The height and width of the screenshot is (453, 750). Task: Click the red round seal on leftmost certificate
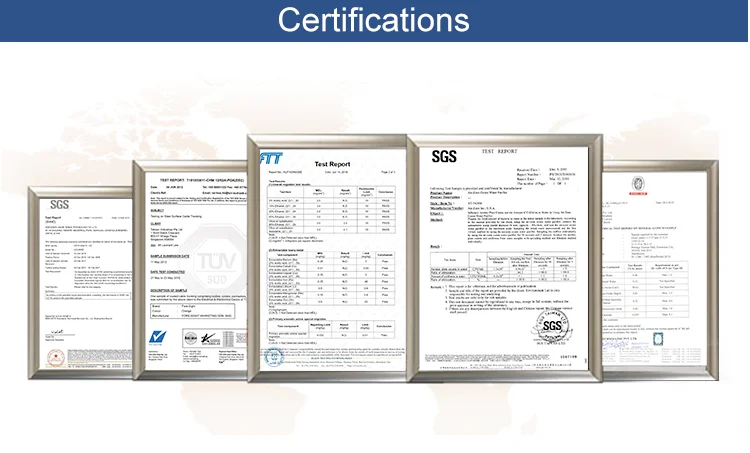(x=56, y=358)
